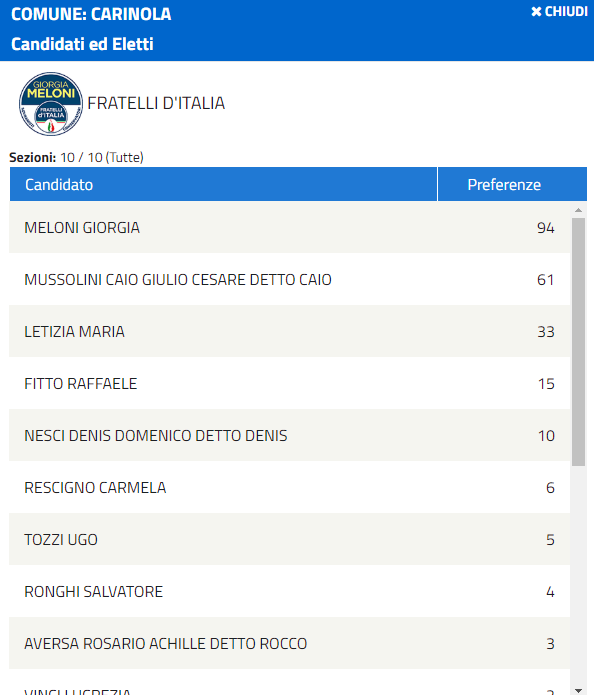Select the AVERSA ROSARIO ACHILLE row
This screenshot has height=695, width=594.
[289, 643]
